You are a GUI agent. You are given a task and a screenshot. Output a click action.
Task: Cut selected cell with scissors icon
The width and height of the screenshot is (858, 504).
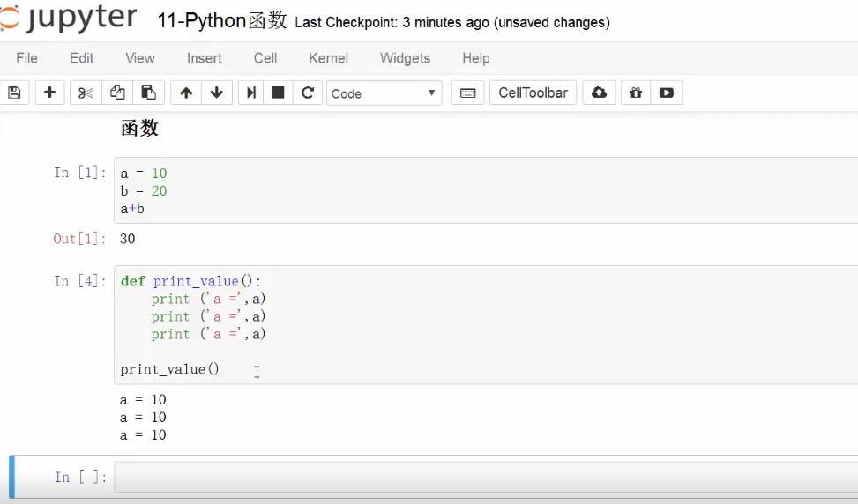86,93
